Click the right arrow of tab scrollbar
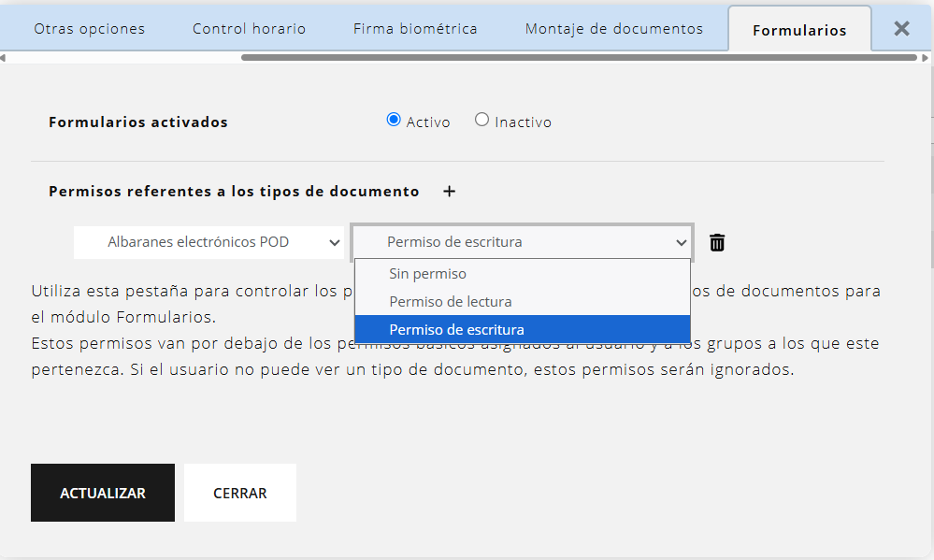Viewport: 934px width, 560px height. pos(925,57)
